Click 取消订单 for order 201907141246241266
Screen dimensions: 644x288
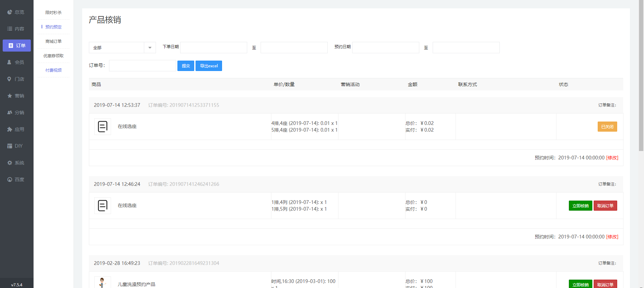tap(605, 206)
